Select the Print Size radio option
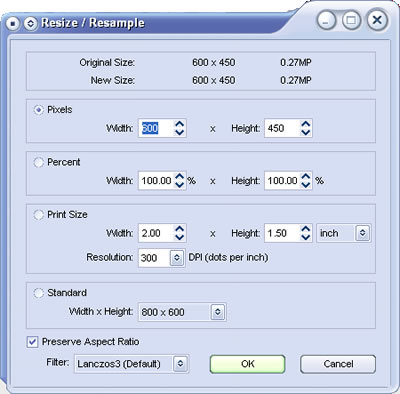 (x=39, y=215)
